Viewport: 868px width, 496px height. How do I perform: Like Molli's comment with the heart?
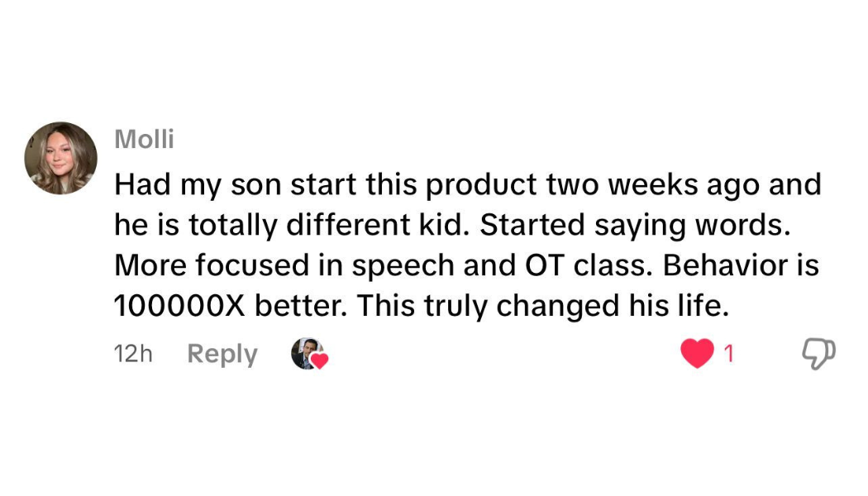(x=696, y=354)
